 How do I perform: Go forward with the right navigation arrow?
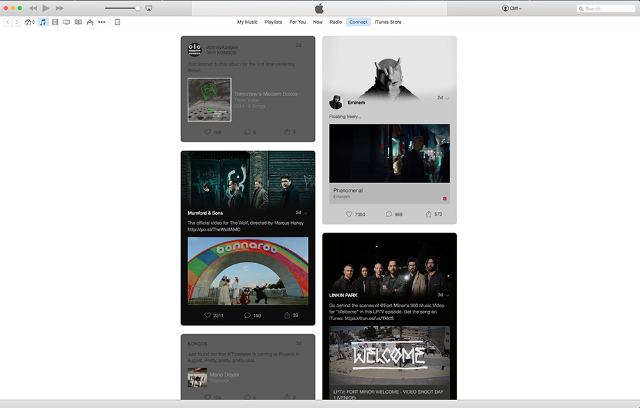tap(17, 22)
